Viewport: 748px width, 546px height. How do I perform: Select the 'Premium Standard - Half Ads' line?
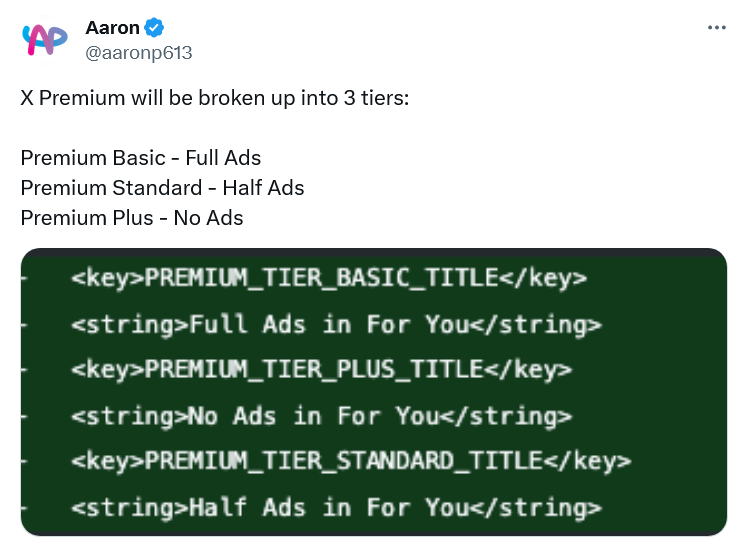[x=162, y=188]
